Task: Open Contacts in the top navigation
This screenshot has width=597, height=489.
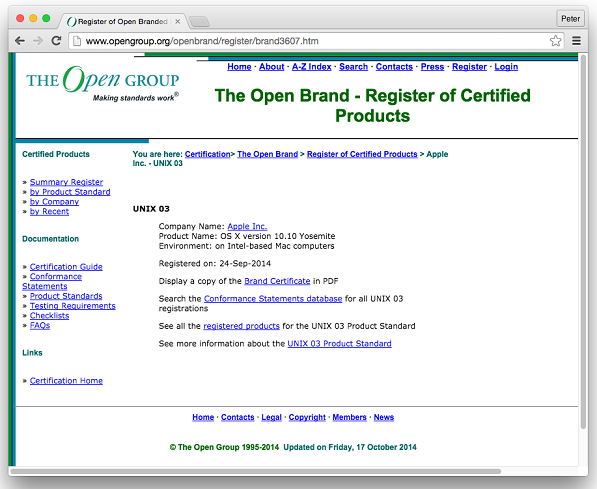Action: 394,67
